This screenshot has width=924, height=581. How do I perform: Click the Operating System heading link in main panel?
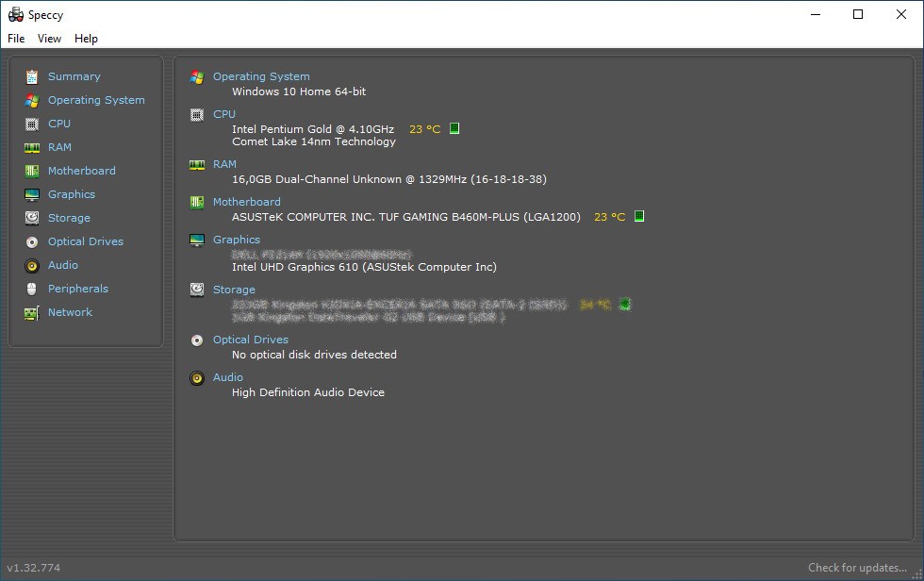pos(261,76)
